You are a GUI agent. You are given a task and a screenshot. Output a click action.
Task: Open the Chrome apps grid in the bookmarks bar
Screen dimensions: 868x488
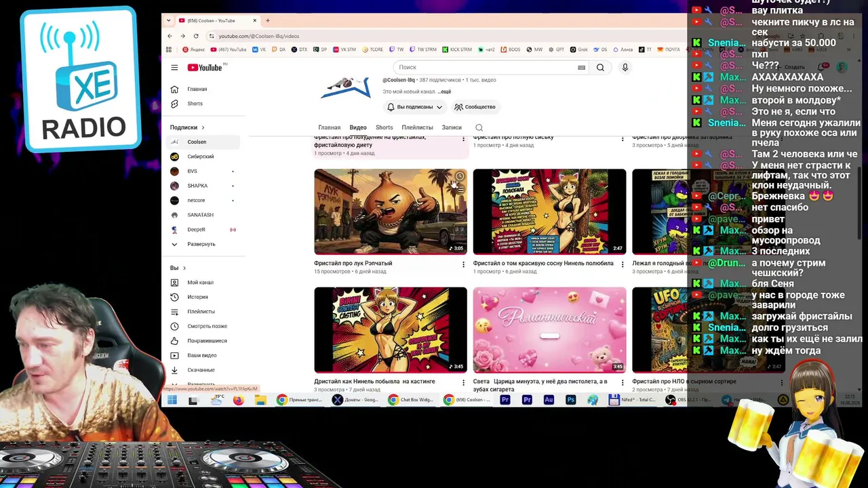point(169,49)
